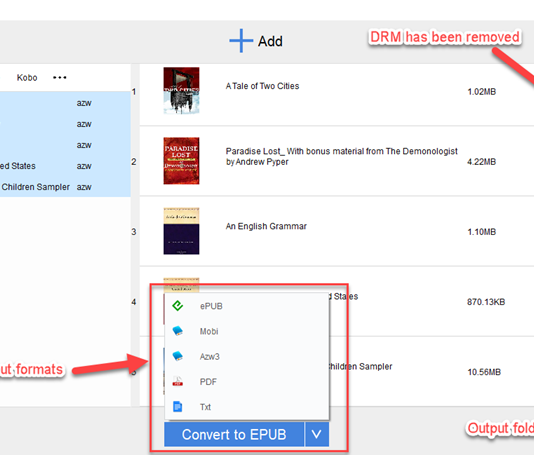Pick the Azw3 book icon
Image resolution: width=534 pixels, height=455 pixels.
(x=178, y=356)
